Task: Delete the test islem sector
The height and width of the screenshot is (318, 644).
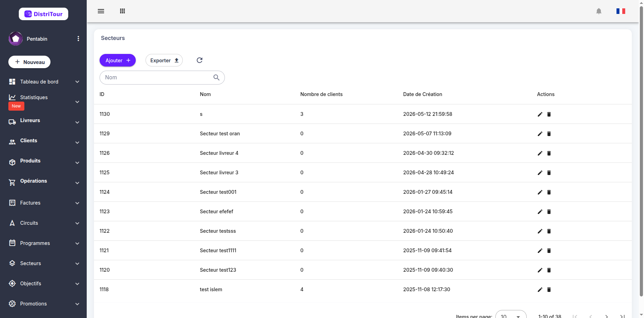Action: [549, 289]
